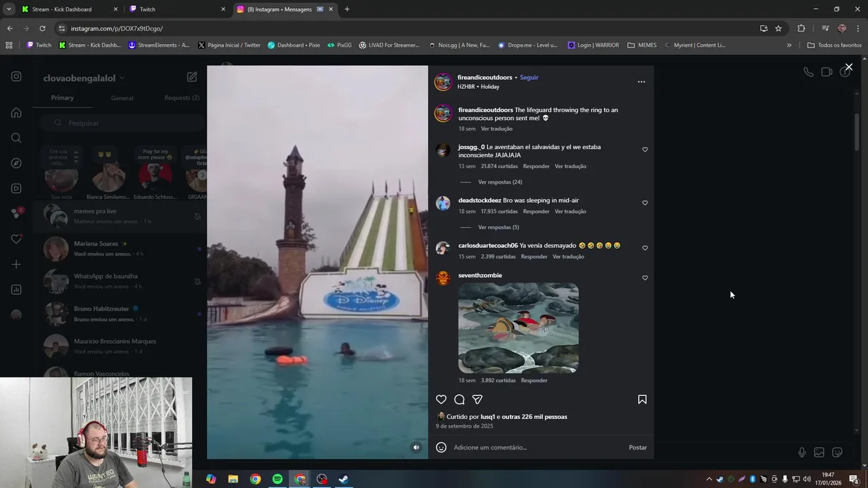868x488 pixels.
Task: Open a new browser tab
Action: pos(347,9)
